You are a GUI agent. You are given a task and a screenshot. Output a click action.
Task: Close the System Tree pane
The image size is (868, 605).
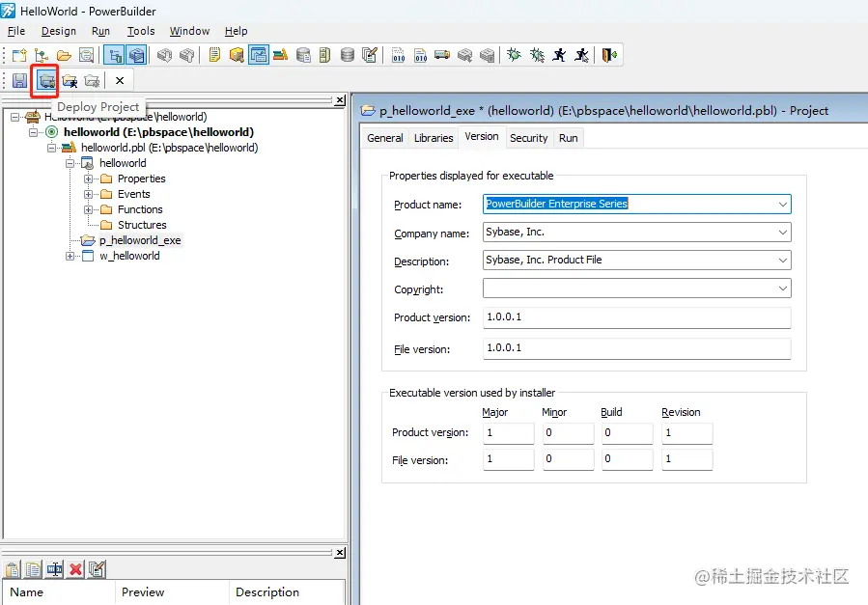[x=341, y=100]
